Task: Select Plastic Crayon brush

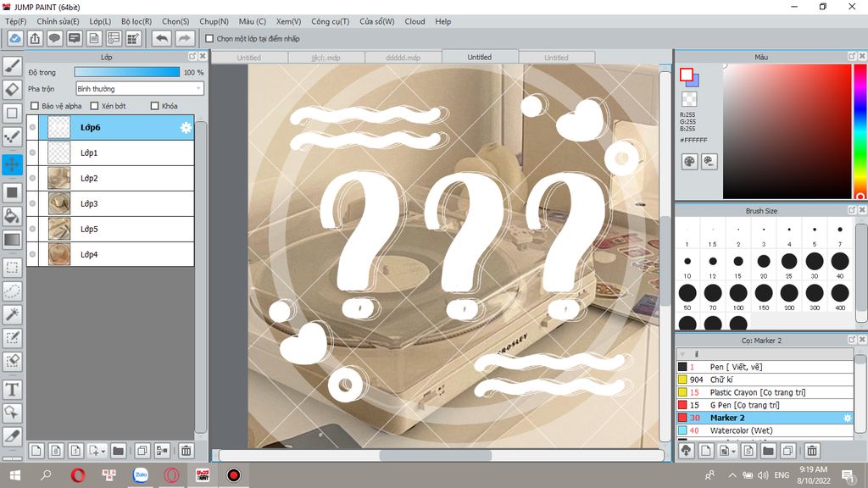Action: click(765, 392)
